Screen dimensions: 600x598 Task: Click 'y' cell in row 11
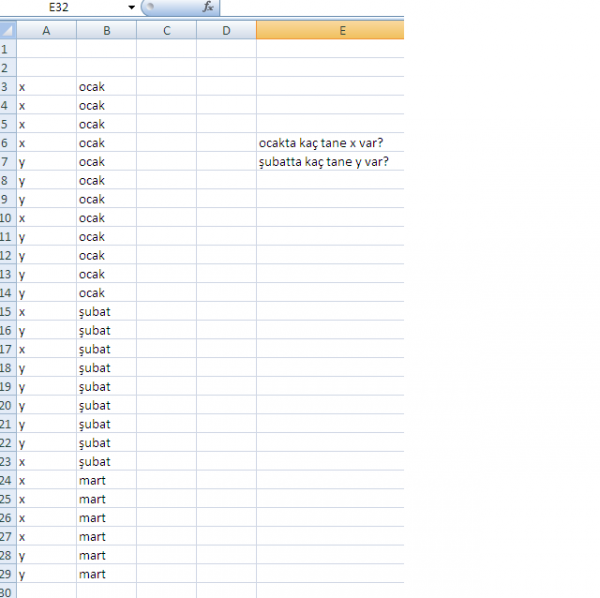[x=46, y=236]
